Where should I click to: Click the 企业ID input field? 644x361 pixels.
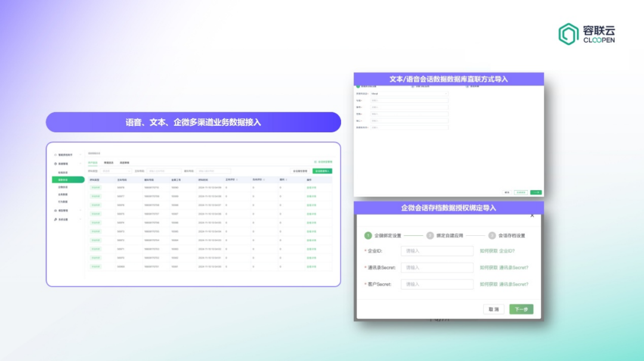point(436,251)
